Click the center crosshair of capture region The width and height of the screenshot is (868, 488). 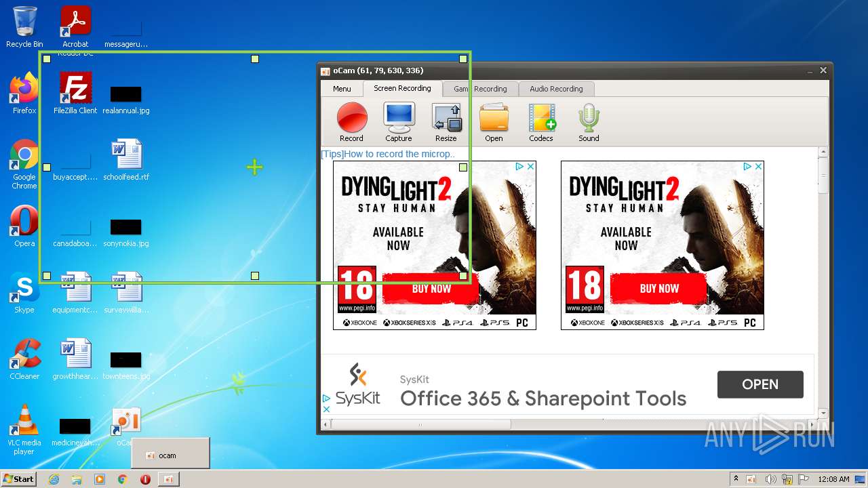[254, 167]
